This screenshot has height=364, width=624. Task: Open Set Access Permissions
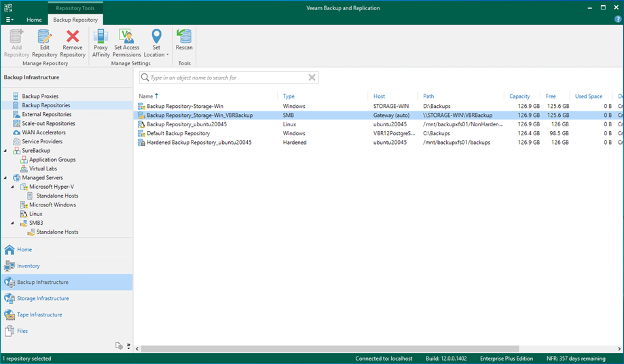tap(126, 43)
